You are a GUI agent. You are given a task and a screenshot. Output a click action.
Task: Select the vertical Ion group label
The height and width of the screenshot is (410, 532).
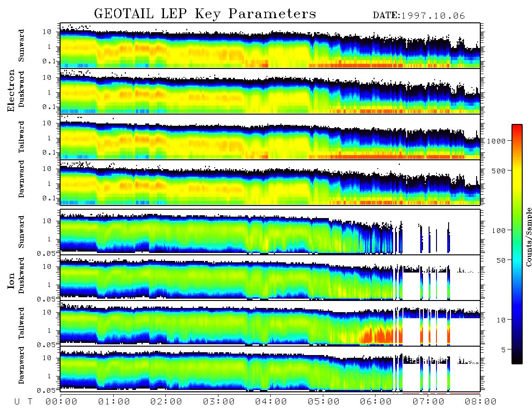click(11, 280)
